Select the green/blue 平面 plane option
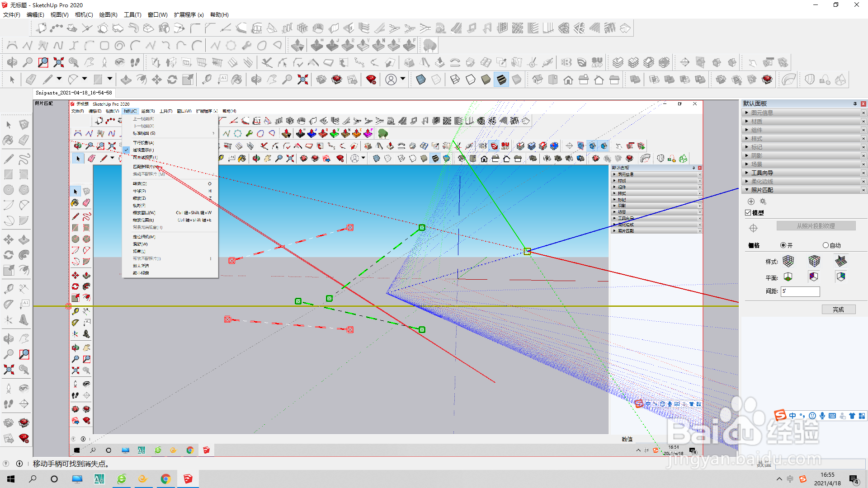This screenshot has width=868, height=488. pyautogui.click(x=841, y=277)
